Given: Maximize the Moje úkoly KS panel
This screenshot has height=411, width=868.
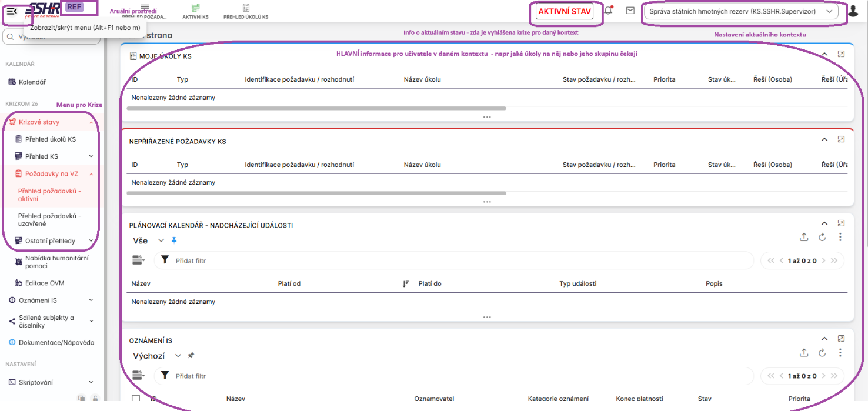Looking at the screenshot, I should [x=841, y=54].
